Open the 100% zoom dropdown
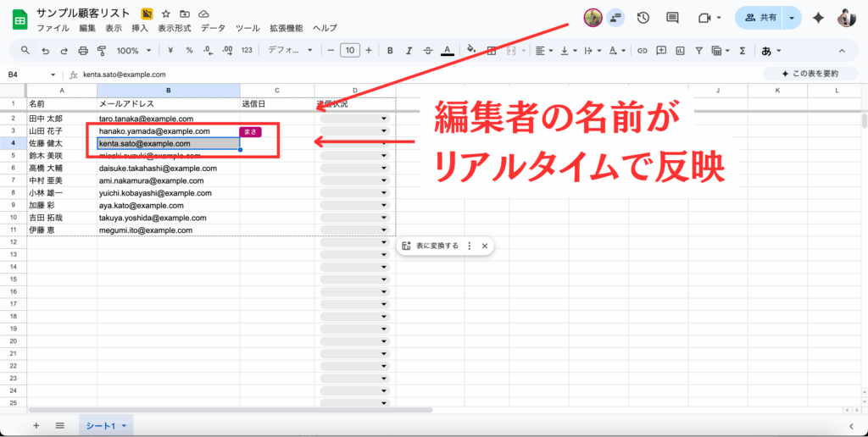Viewport: 868px width, 437px height. click(x=132, y=51)
